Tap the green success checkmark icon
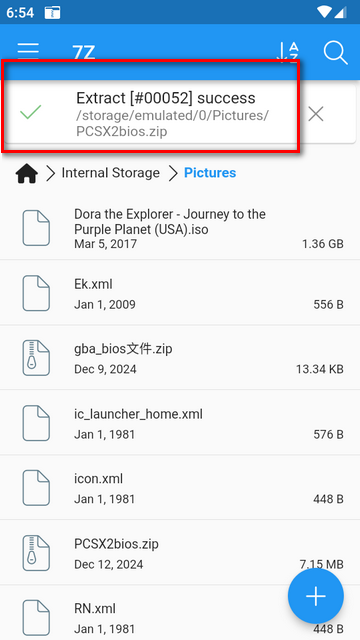 coord(31,112)
